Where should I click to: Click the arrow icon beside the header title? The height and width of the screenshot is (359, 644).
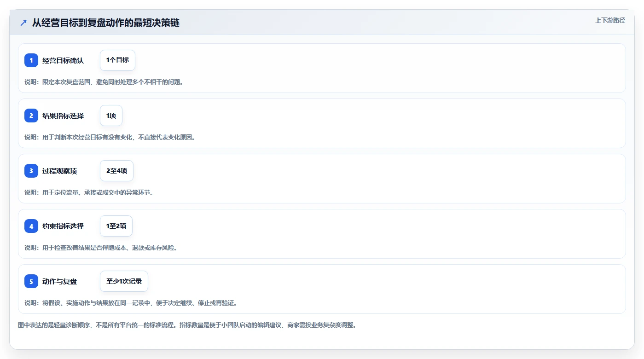[23, 23]
